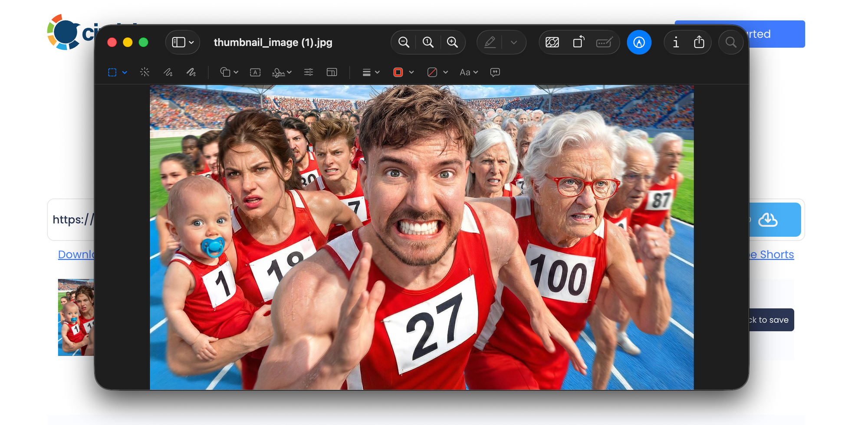This screenshot has height=425, width=868.
Task: Select the Instant Alpha wand tool
Action: coord(145,72)
